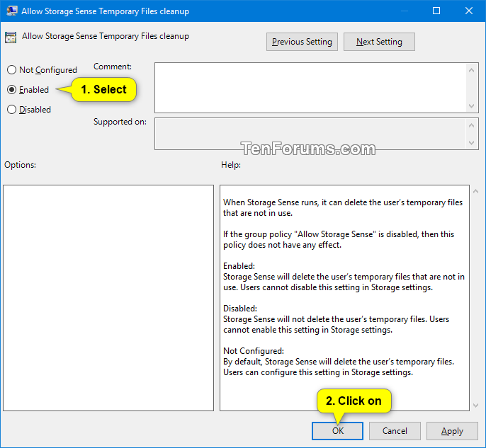Click Help pane scroll down arrow
This screenshot has height=448, width=486.
(476, 406)
